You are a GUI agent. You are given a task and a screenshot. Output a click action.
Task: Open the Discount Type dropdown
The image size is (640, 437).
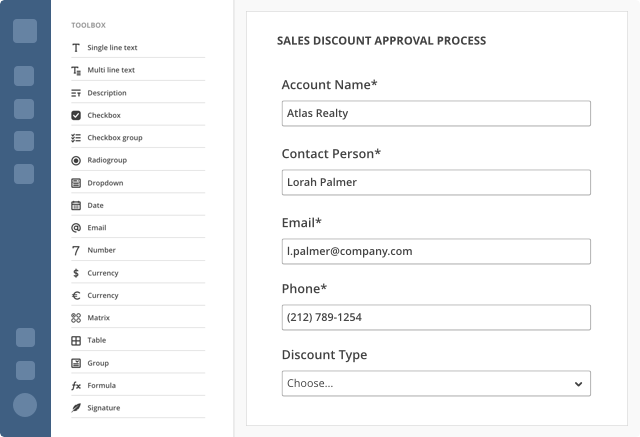pos(436,384)
